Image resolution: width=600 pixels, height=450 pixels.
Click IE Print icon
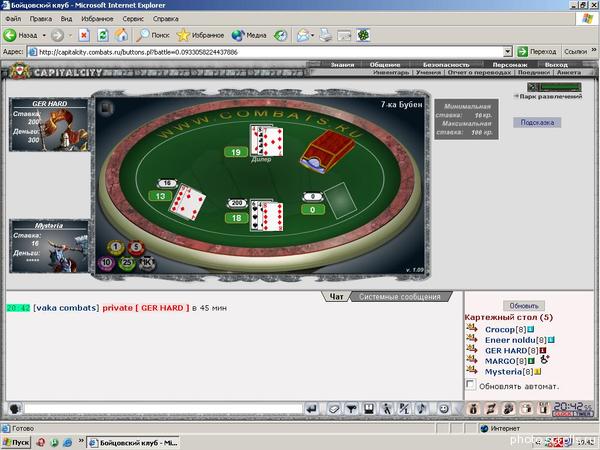click(x=326, y=35)
